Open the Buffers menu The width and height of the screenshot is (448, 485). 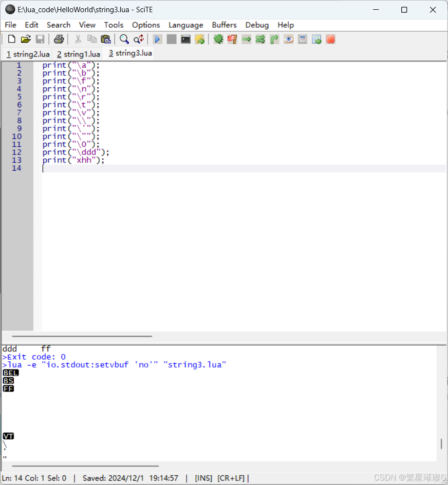224,25
